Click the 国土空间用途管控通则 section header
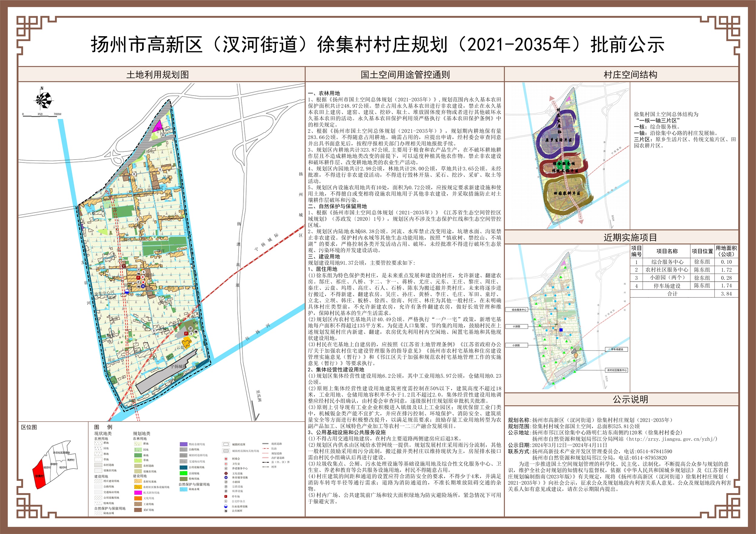 (x=405, y=75)
